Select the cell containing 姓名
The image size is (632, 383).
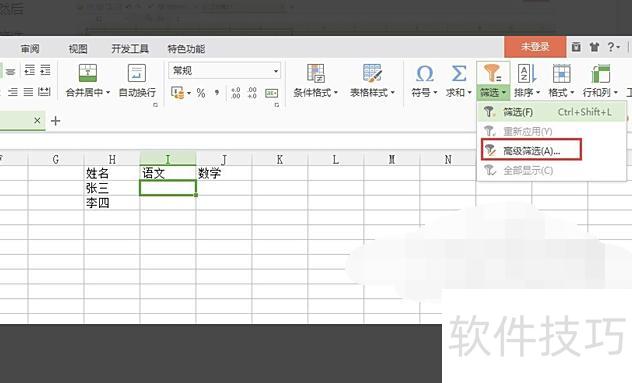tap(112, 173)
